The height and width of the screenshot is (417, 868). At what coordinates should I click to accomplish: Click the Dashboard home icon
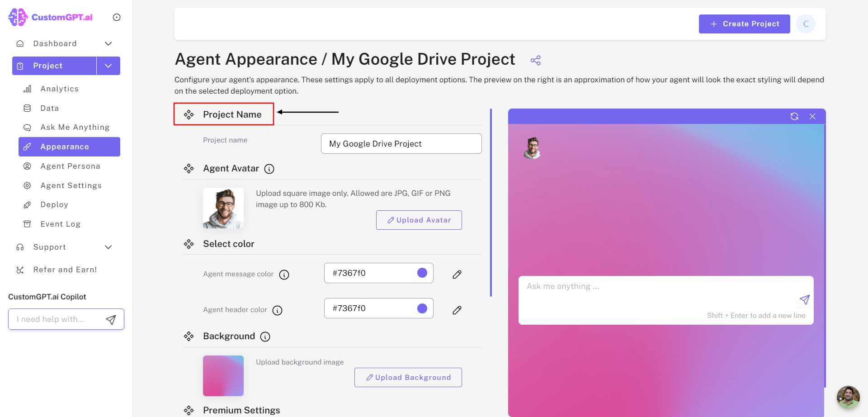(20, 43)
